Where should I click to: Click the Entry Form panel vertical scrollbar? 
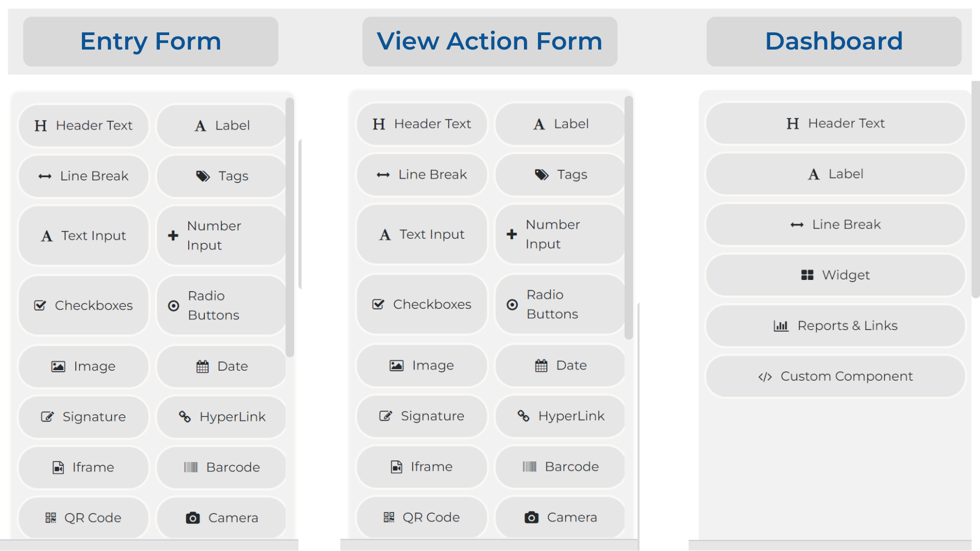(x=290, y=227)
